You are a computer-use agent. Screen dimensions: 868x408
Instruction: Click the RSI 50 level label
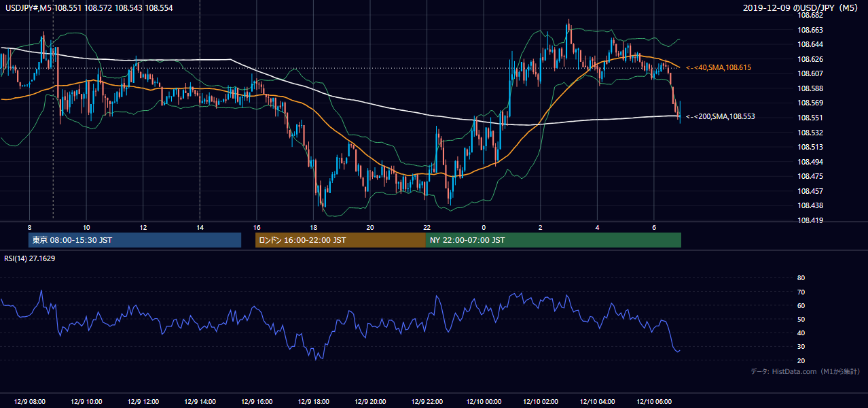(x=801, y=319)
